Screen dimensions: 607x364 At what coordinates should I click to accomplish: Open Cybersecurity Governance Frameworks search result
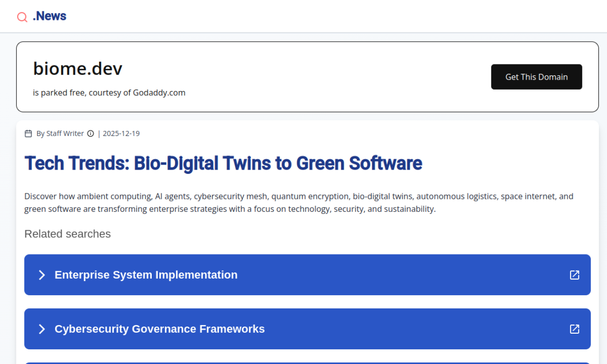point(159,329)
